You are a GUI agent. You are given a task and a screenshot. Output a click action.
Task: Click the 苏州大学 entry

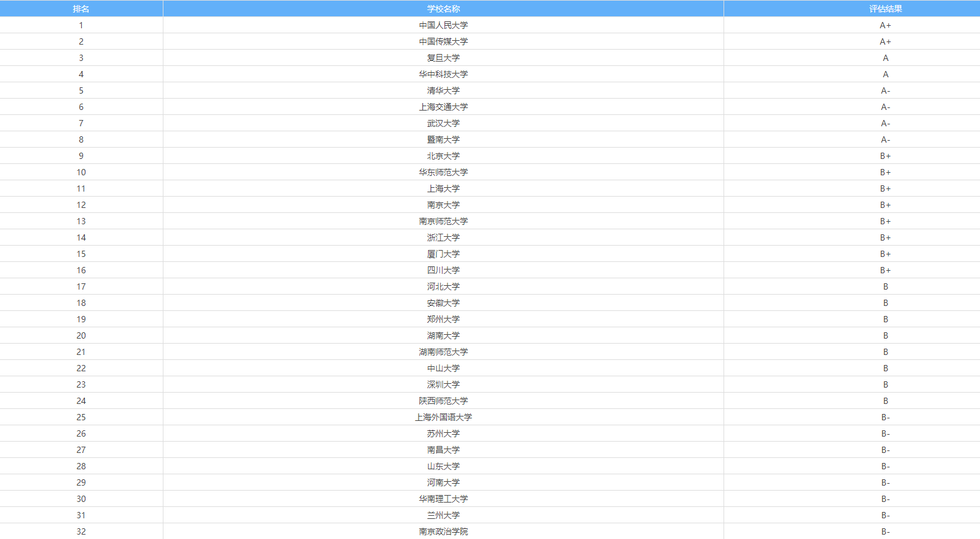[443, 433]
